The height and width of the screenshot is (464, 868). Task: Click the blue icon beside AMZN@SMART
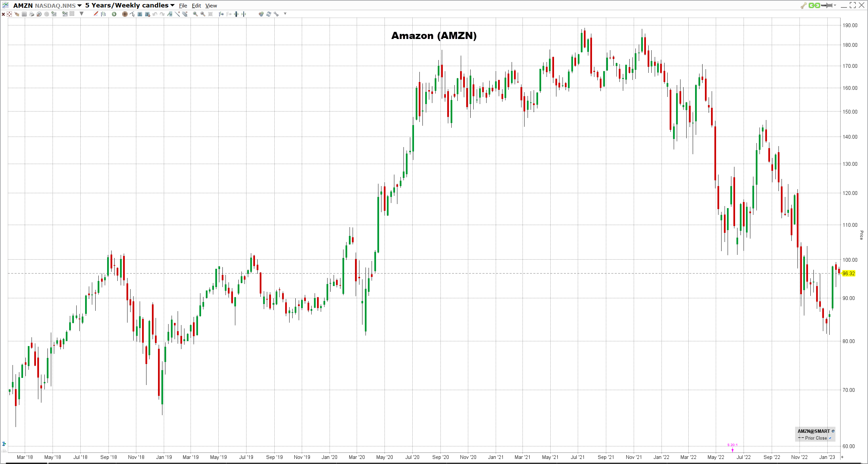(x=833, y=431)
